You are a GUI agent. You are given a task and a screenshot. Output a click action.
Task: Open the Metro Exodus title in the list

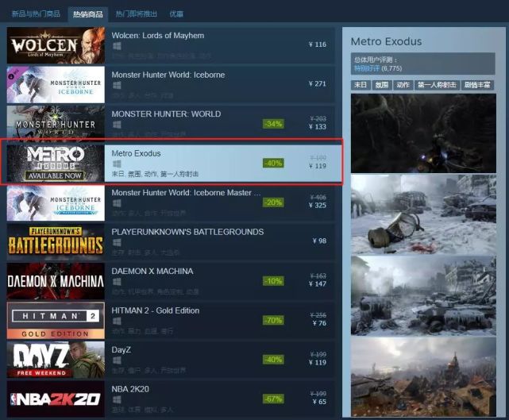pyautogui.click(x=136, y=153)
